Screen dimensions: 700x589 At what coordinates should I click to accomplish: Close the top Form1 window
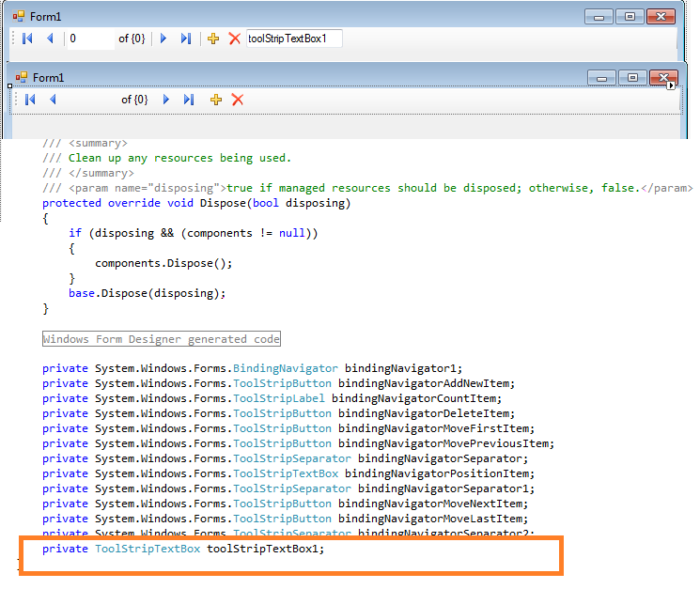pos(661,17)
